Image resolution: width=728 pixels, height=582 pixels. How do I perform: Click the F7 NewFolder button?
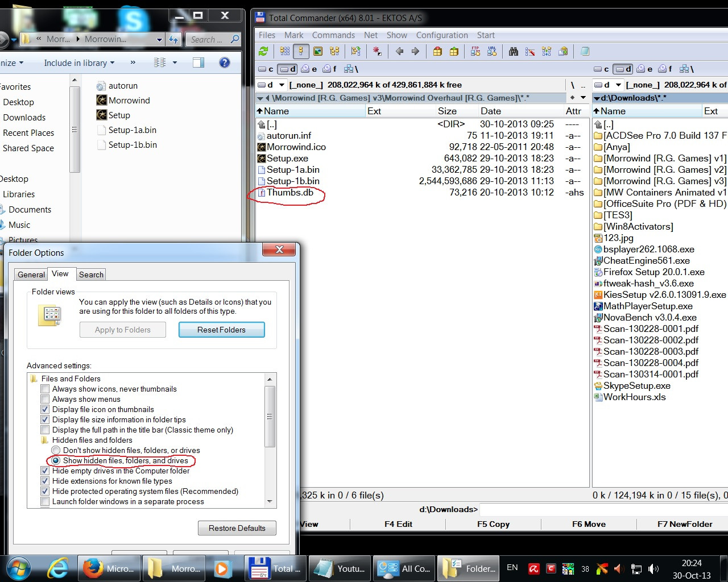point(685,524)
